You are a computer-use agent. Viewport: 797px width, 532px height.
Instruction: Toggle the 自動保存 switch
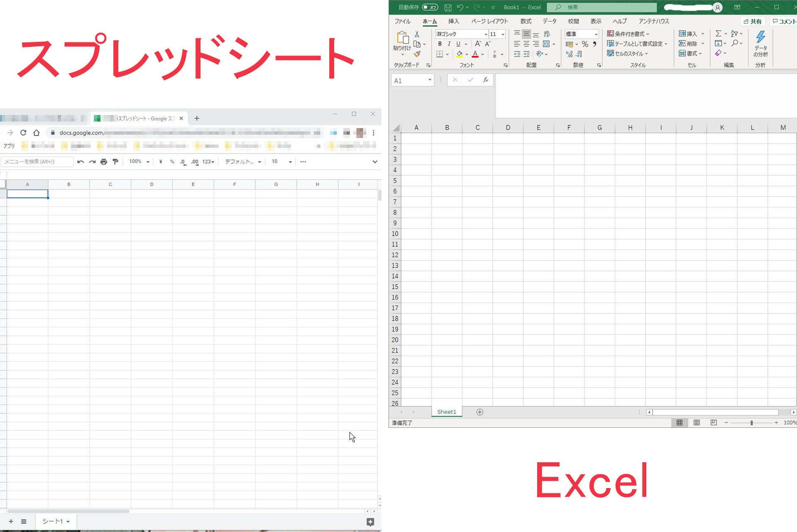tap(430, 7)
